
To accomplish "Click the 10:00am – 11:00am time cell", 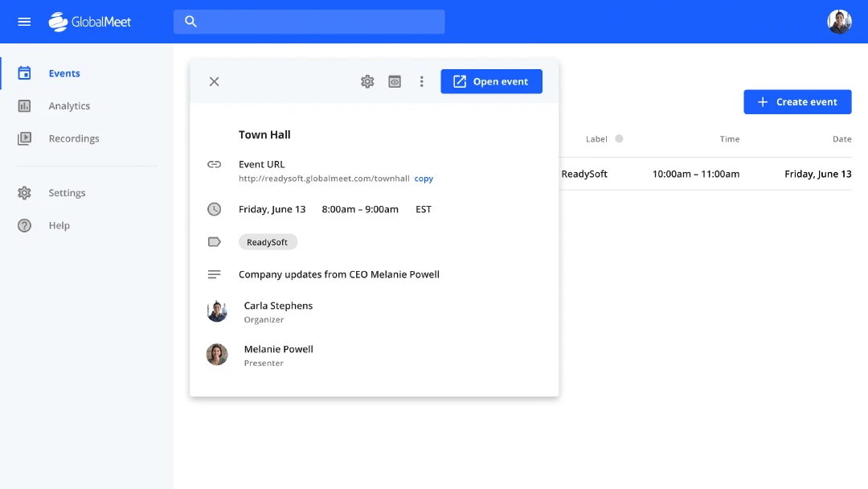I will coord(696,174).
